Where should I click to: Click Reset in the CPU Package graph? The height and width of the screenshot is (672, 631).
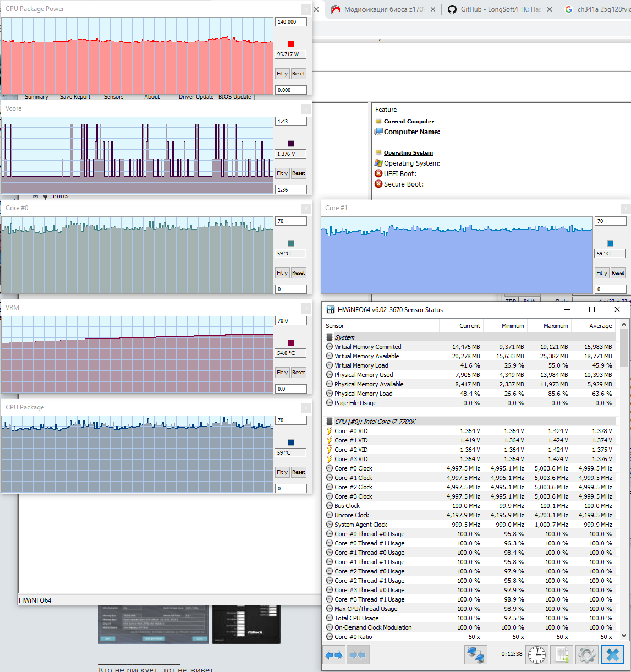coord(299,472)
